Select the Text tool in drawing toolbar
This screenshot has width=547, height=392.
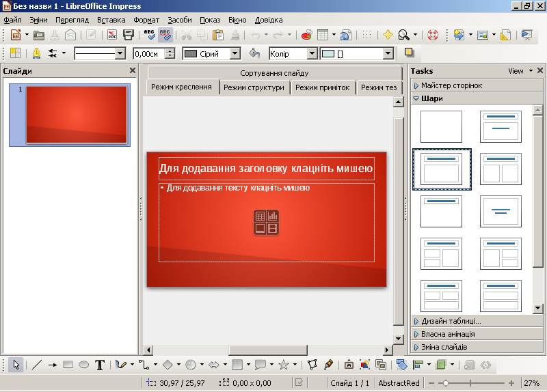pos(100,365)
